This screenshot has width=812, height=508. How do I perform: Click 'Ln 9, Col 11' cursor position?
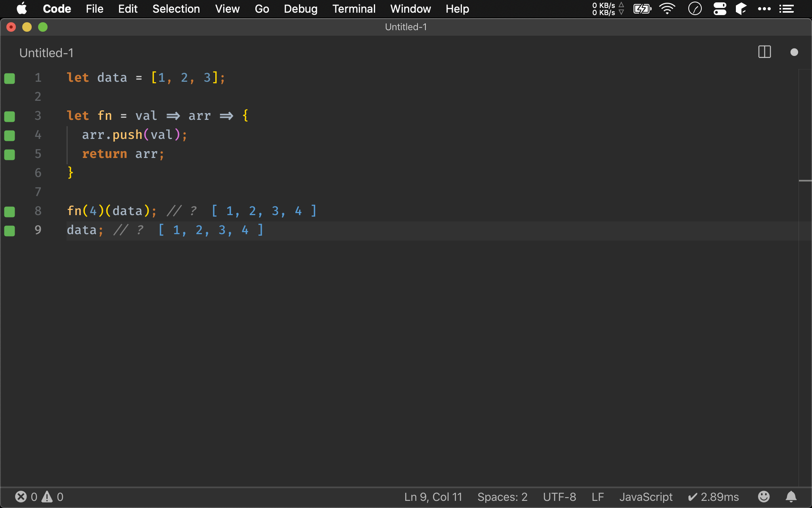[x=433, y=497]
